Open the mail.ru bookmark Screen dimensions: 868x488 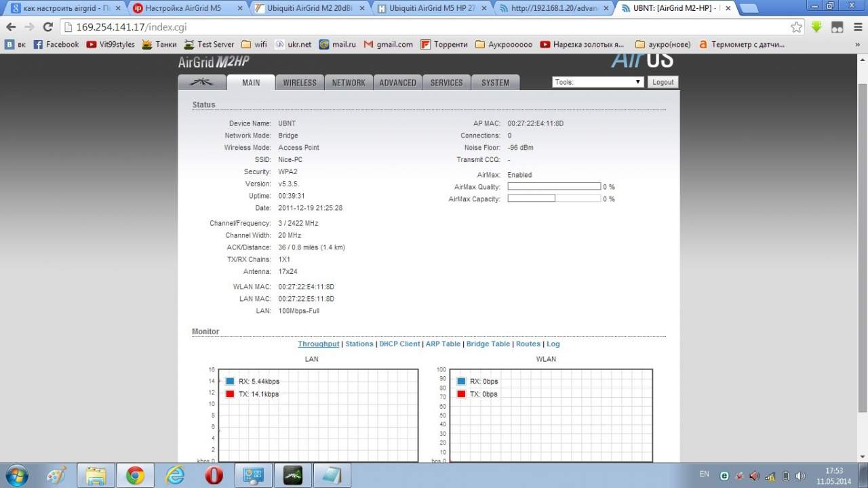tap(338, 45)
